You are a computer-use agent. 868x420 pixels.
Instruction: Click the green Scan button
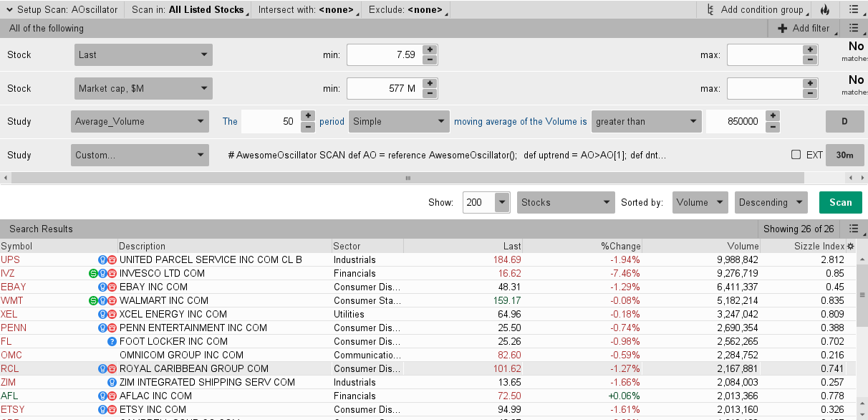click(x=841, y=202)
